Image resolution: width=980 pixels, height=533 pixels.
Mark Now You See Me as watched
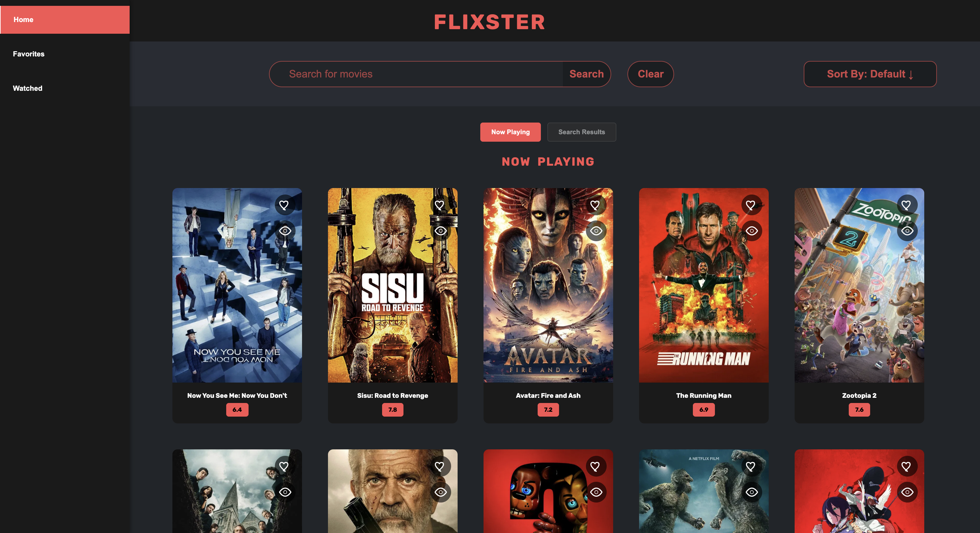click(x=285, y=231)
